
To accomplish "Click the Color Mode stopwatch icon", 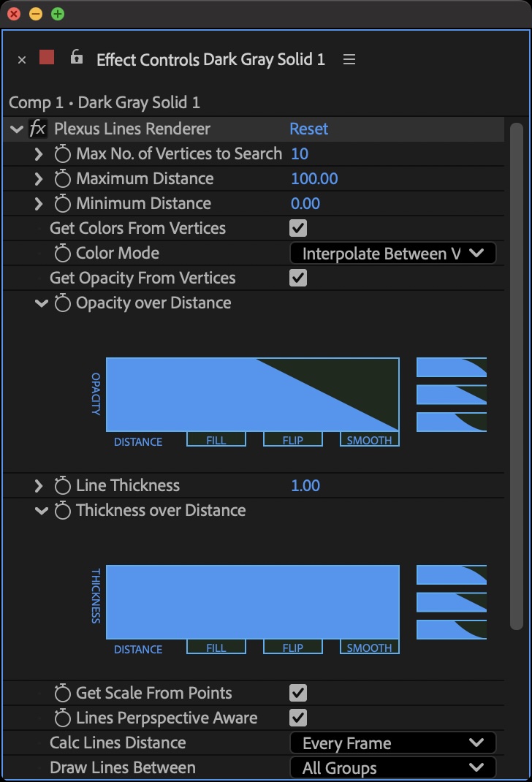I will point(62,254).
